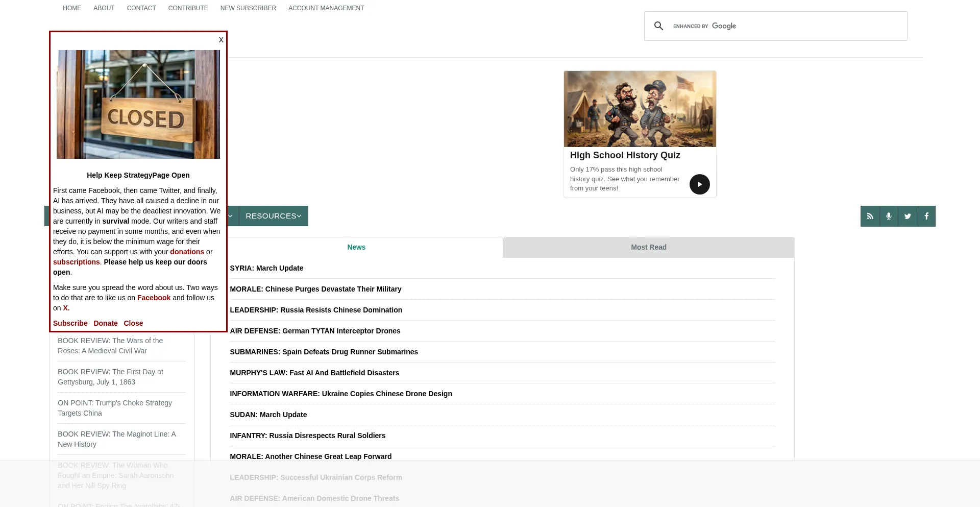Open INFANTRY: Russia Disrespects Rural Soldiers

308,436
